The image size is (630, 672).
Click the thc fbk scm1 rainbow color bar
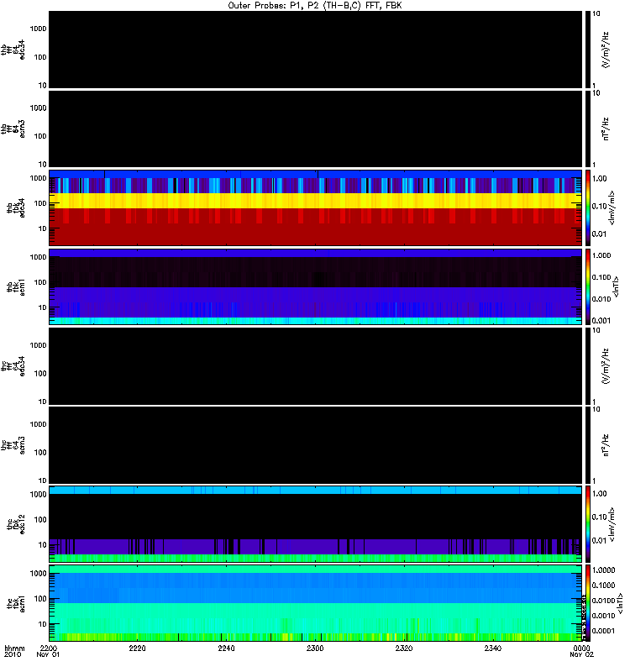click(588, 603)
